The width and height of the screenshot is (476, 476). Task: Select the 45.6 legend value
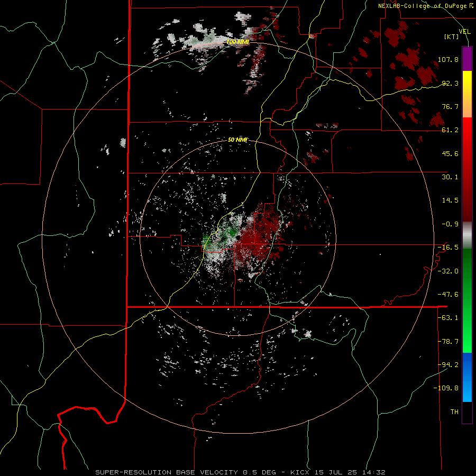click(x=450, y=153)
